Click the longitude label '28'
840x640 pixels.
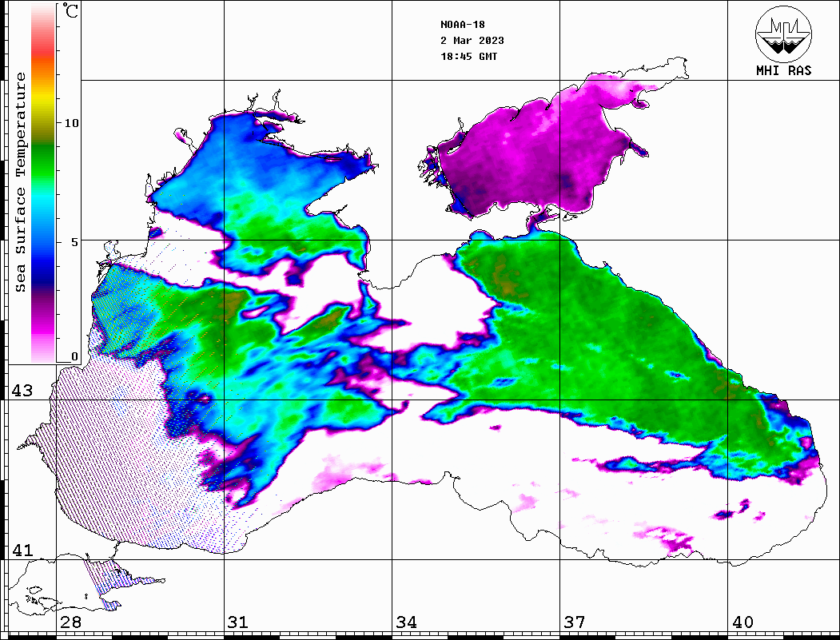pos(70,622)
